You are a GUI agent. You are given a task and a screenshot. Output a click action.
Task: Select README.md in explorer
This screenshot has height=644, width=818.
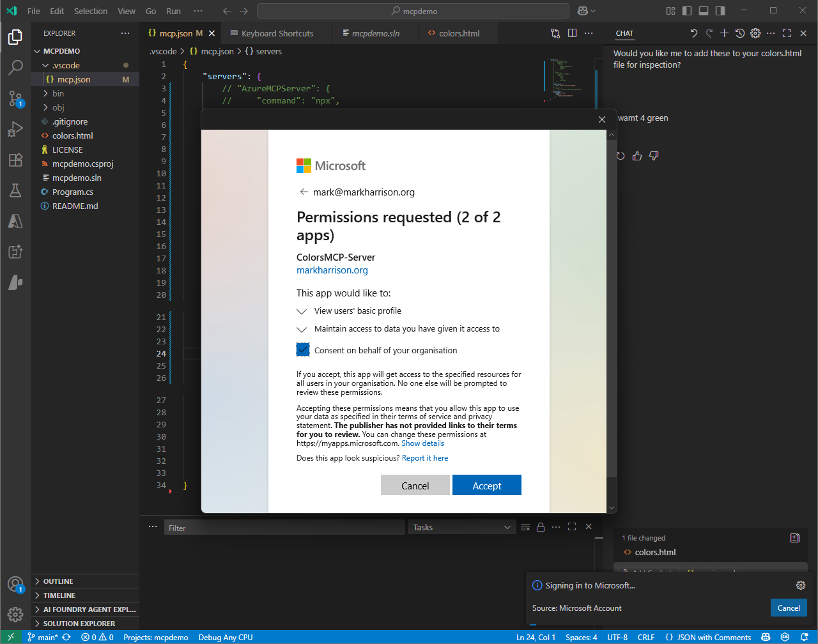click(85, 206)
